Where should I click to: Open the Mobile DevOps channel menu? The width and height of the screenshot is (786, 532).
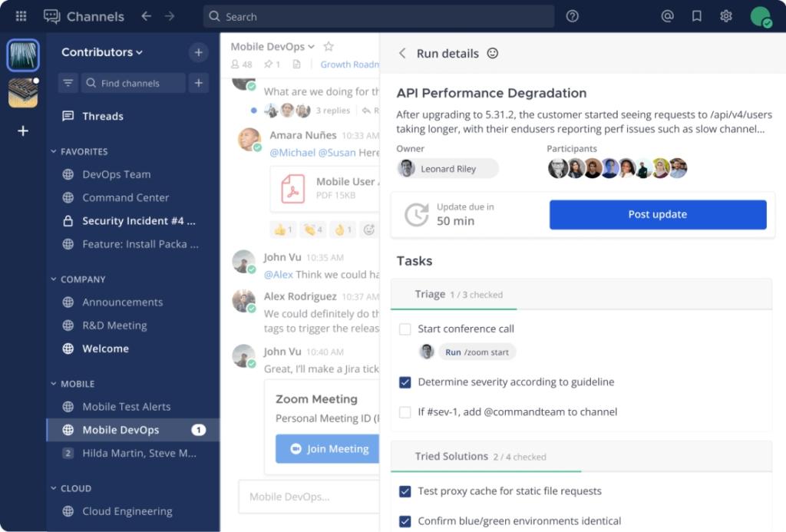point(310,46)
